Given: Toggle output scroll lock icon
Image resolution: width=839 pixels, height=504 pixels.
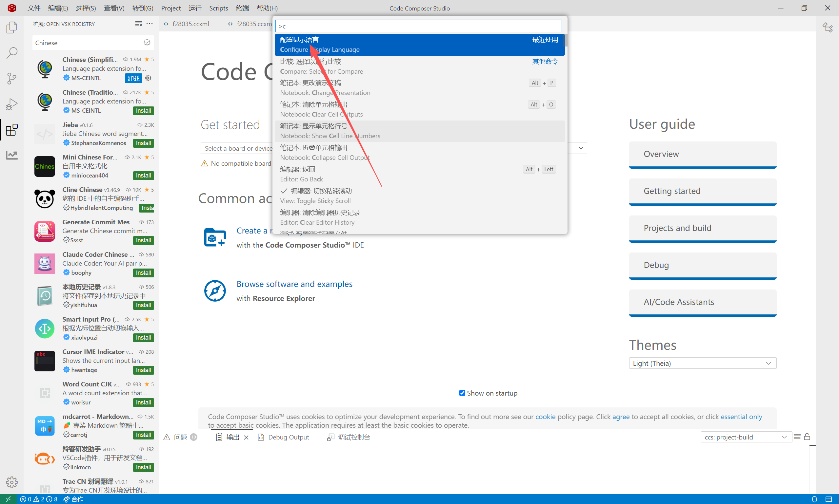Looking at the screenshot, I should coord(807,437).
